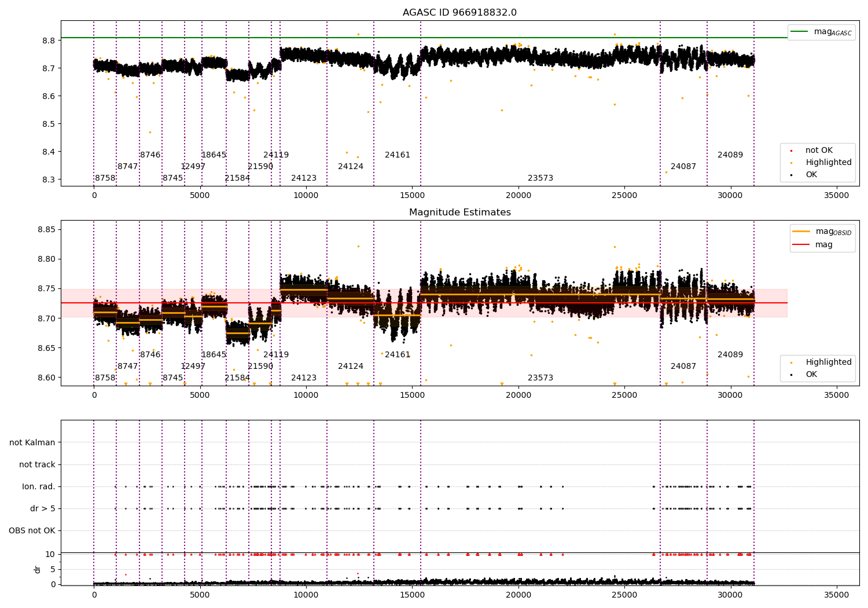Select OBSID 24161 in Magnitude Estimates plot
This screenshot has width=868, height=608.
click(x=398, y=355)
